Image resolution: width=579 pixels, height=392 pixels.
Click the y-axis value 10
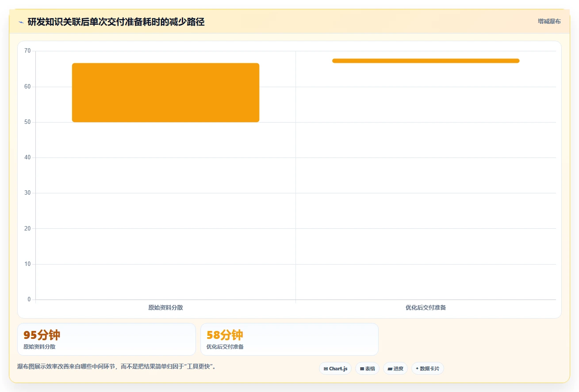click(x=27, y=264)
